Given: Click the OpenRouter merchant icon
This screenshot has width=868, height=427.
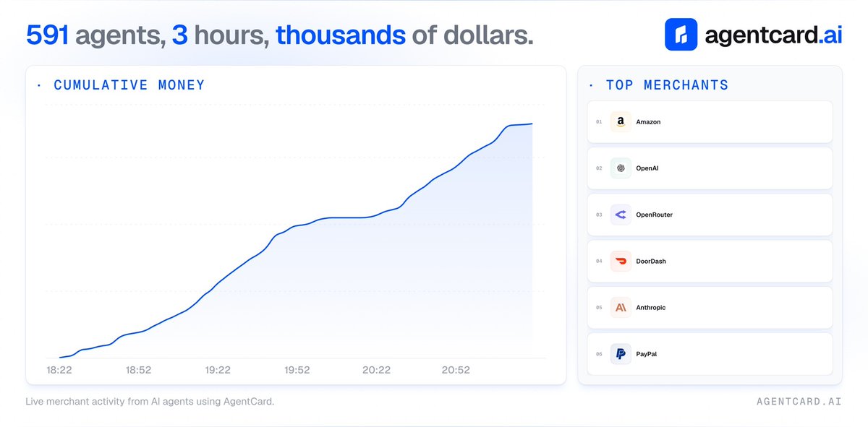Looking at the screenshot, I should pyautogui.click(x=621, y=215).
